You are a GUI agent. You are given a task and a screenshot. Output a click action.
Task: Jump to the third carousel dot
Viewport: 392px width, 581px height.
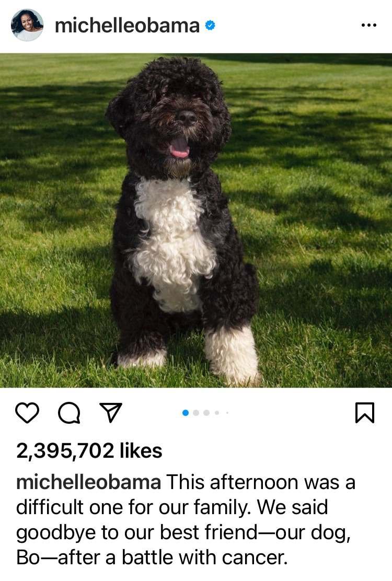206,413
